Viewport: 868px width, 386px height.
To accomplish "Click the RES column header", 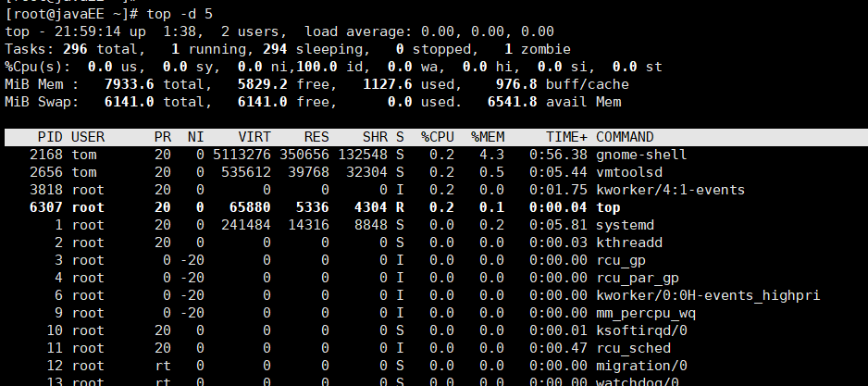I will point(316,137).
